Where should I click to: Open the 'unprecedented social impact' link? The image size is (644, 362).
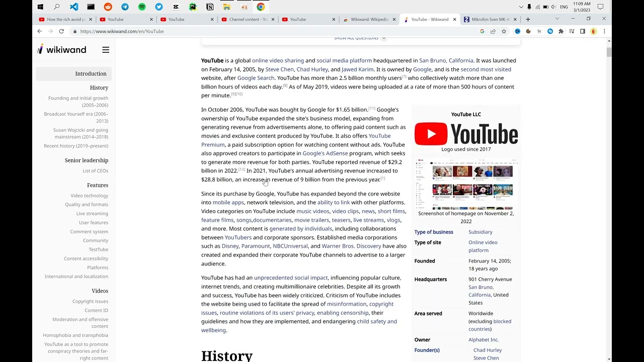[x=291, y=278]
